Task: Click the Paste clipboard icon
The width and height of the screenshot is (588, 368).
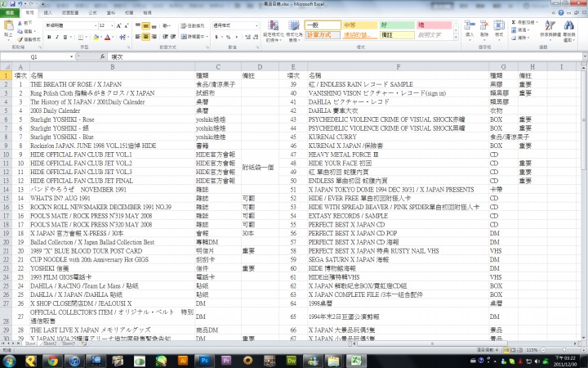Action: (8, 26)
